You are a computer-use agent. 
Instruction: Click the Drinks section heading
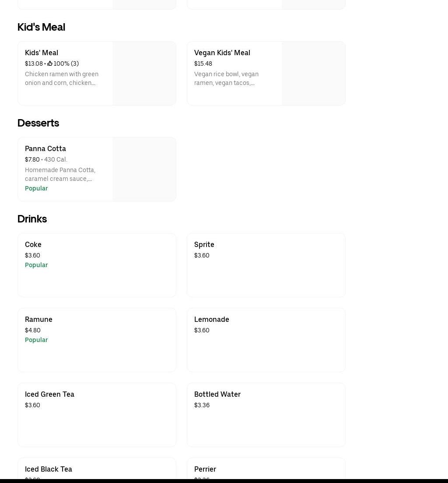[32, 219]
